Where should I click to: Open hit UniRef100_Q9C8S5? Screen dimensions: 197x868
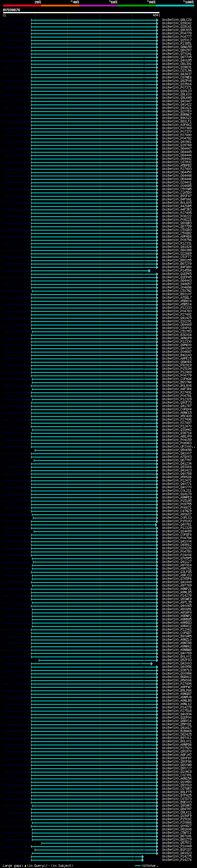coord(177,30)
